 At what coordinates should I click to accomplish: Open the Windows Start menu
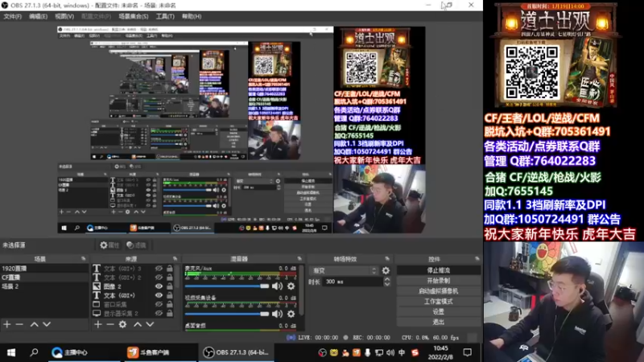tap(11, 352)
